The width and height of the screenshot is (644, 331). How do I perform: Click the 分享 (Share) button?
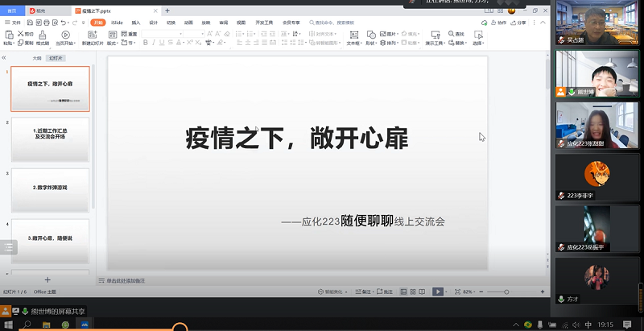coord(518,23)
